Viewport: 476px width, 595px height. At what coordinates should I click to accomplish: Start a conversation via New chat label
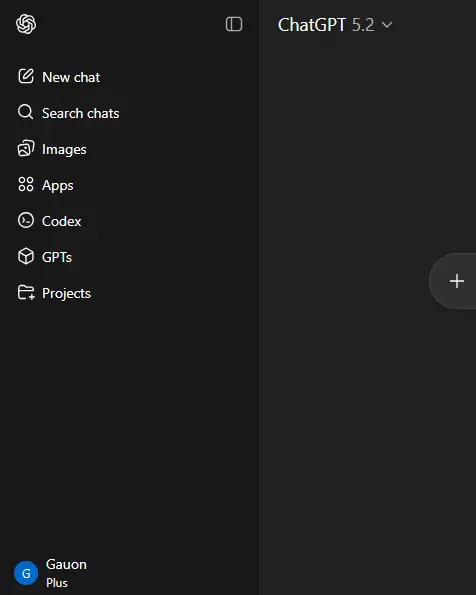coord(71,77)
